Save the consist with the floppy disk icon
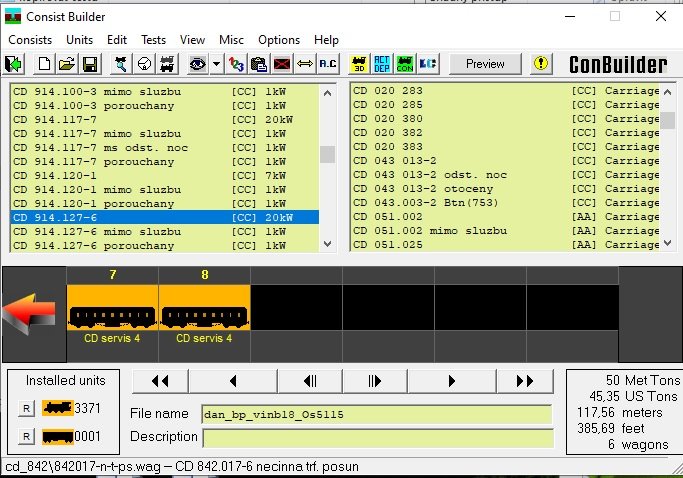The image size is (683, 478). click(89, 64)
